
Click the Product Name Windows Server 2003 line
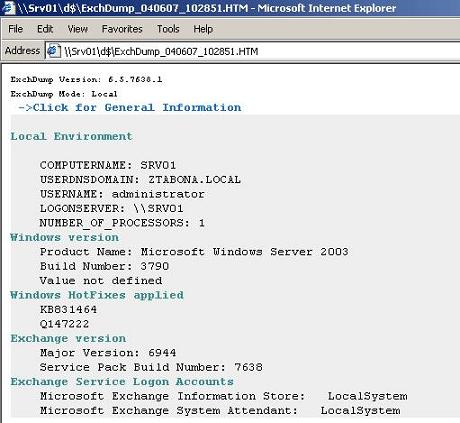point(194,252)
